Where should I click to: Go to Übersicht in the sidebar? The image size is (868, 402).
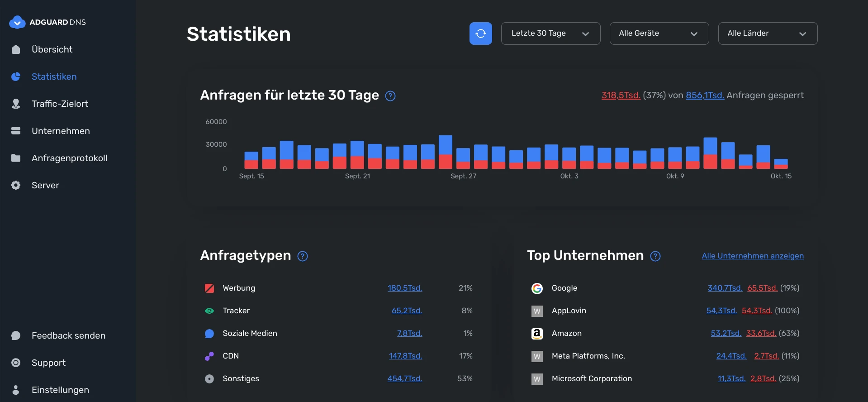point(52,49)
